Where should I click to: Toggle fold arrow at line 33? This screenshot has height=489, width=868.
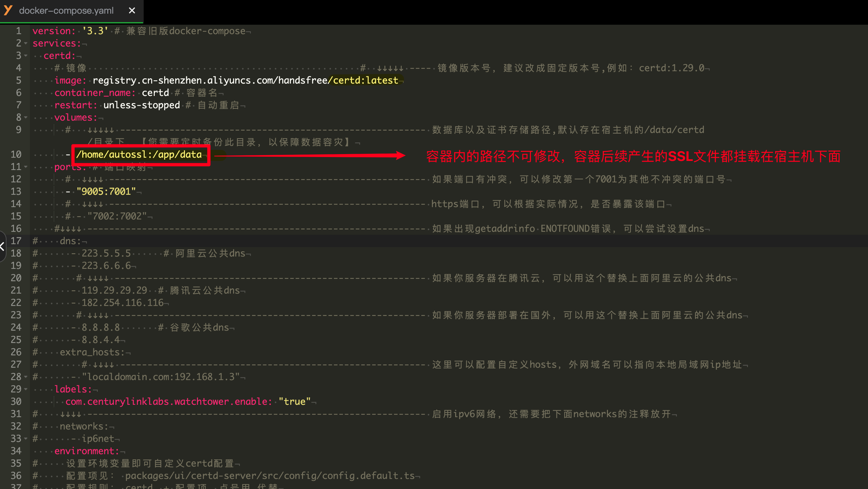(26, 439)
